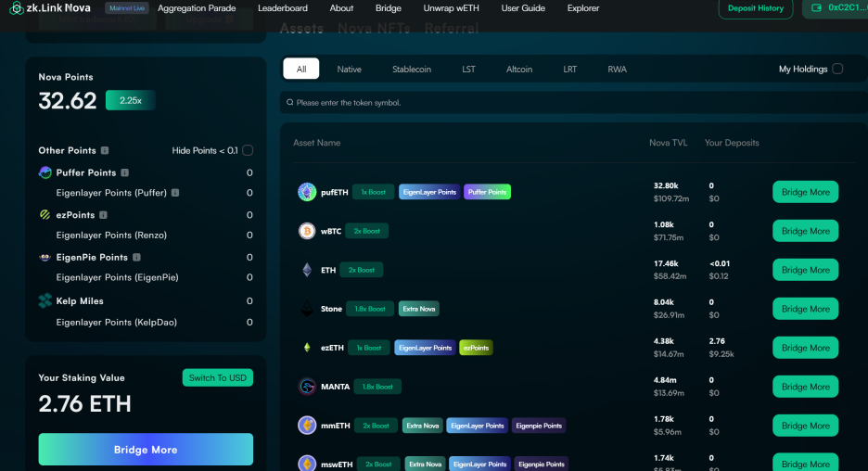Click the mmETH token icon
Image resolution: width=868 pixels, height=471 pixels.
(x=307, y=426)
